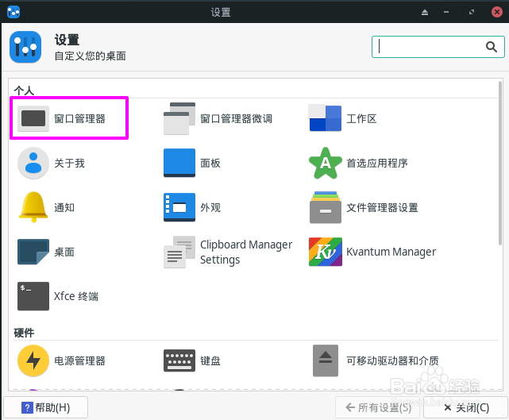
Task: Open the Kvantum Manager icon
Action: click(x=326, y=252)
